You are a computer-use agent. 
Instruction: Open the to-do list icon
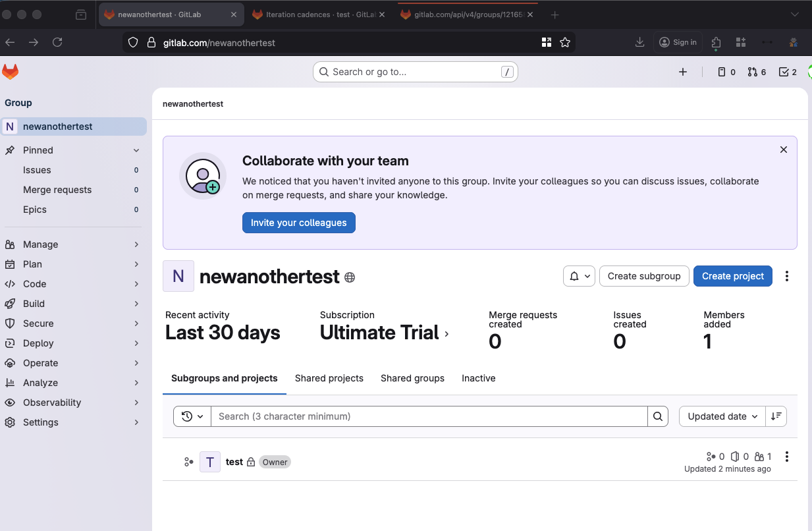click(788, 72)
